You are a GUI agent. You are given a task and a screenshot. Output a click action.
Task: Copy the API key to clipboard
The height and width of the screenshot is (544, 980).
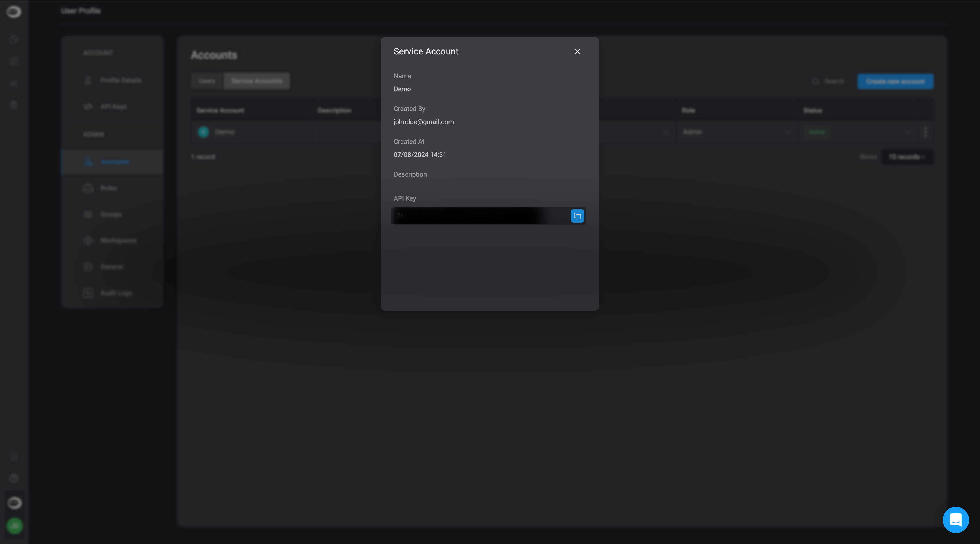(x=577, y=216)
